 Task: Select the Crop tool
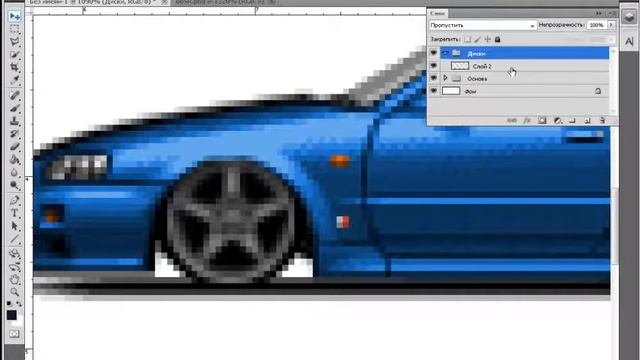pyautogui.click(x=14, y=67)
